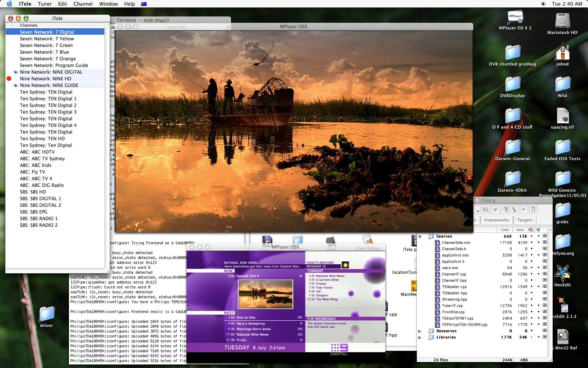Screen dimensions: 588x368
Task: Toggle the eye icon beside NINE GUIDE
Action: [15, 86]
